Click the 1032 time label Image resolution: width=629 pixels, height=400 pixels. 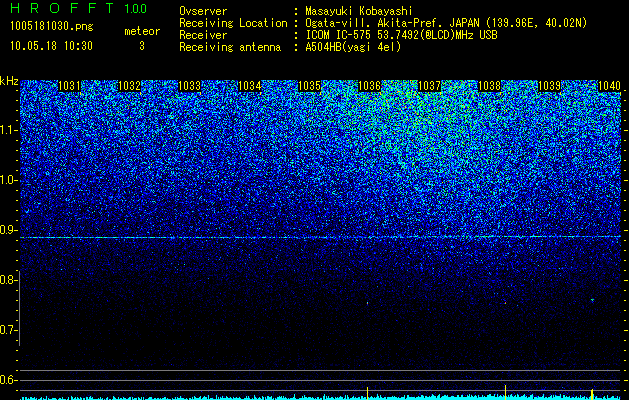coord(130,86)
